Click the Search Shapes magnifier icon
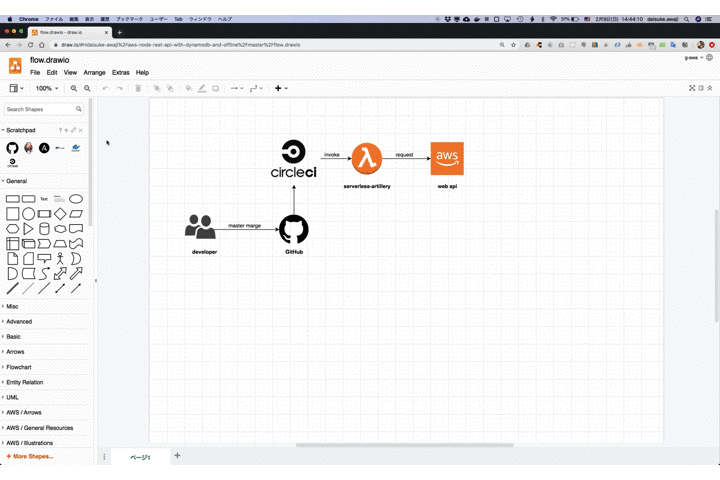 coord(79,109)
